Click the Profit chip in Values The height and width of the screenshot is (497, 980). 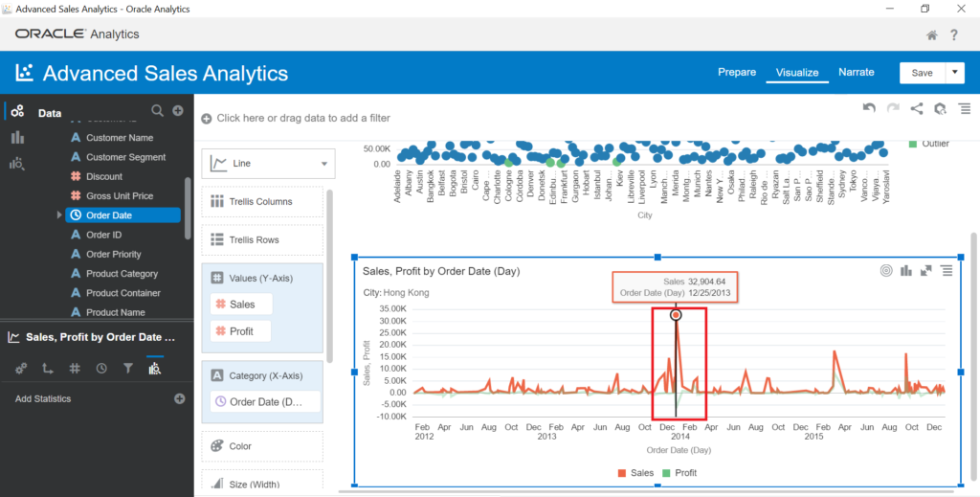[x=240, y=331]
